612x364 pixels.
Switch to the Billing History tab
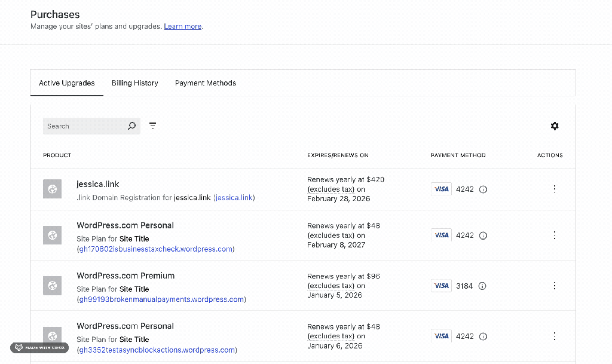[134, 83]
